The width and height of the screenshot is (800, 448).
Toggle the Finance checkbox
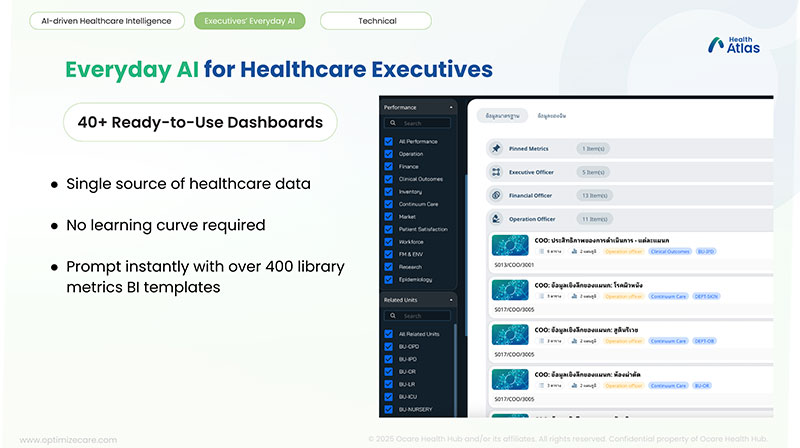click(389, 166)
